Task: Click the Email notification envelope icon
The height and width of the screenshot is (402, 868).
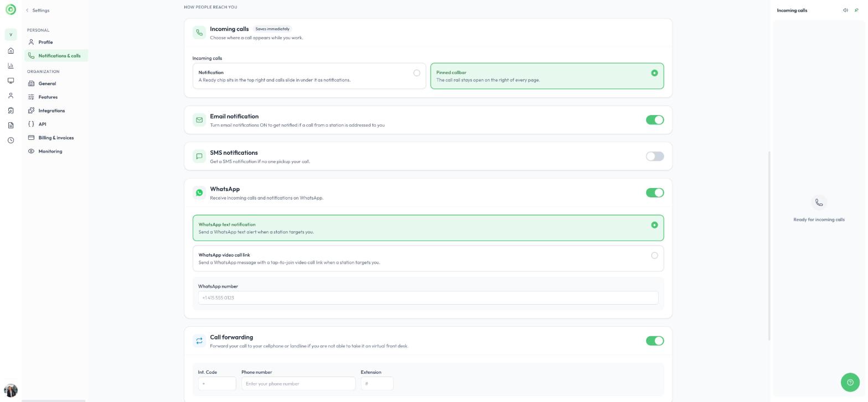Action: coord(199,120)
